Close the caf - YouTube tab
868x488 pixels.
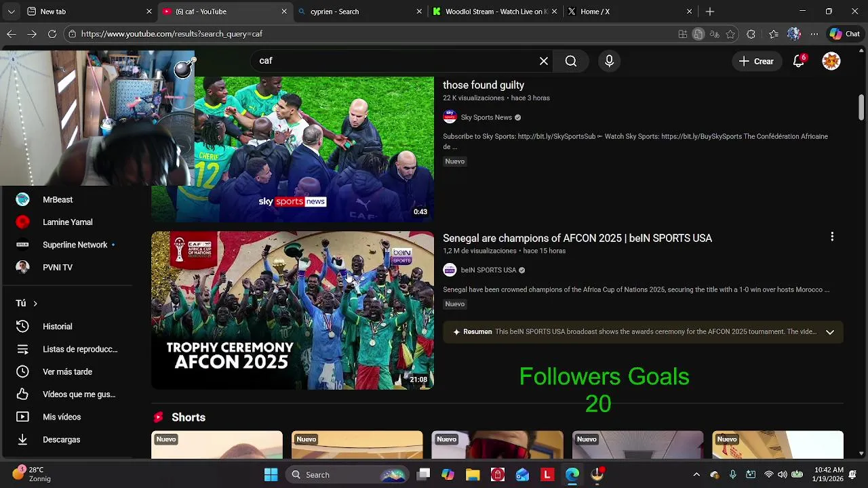coord(284,12)
